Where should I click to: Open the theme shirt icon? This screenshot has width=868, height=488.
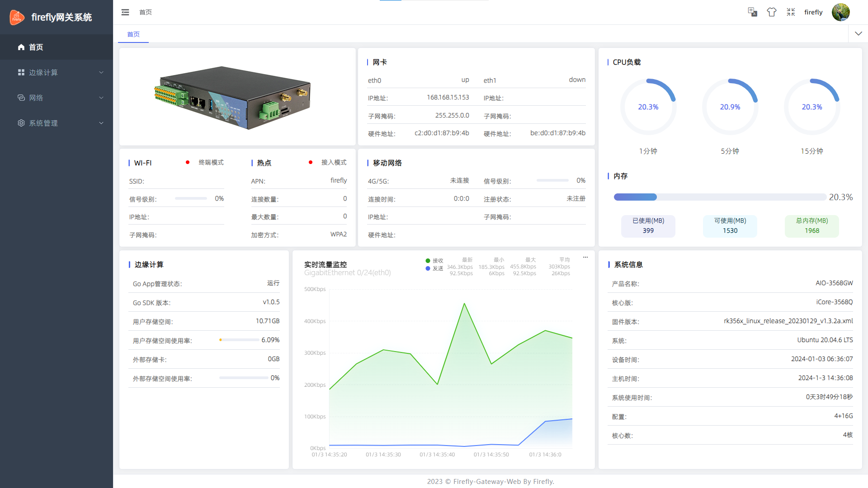tap(772, 12)
